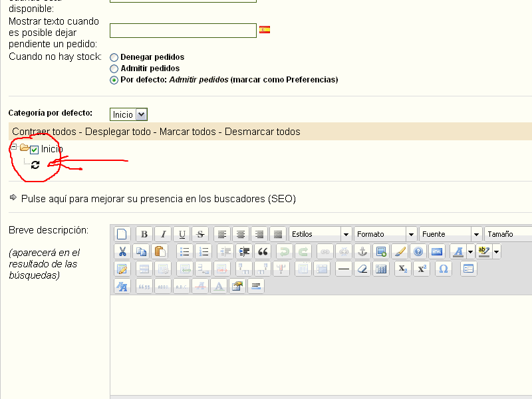Viewport: 532px width, 399px height.
Task: Select the Admitir pedidos radio option
Action: (x=114, y=69)
